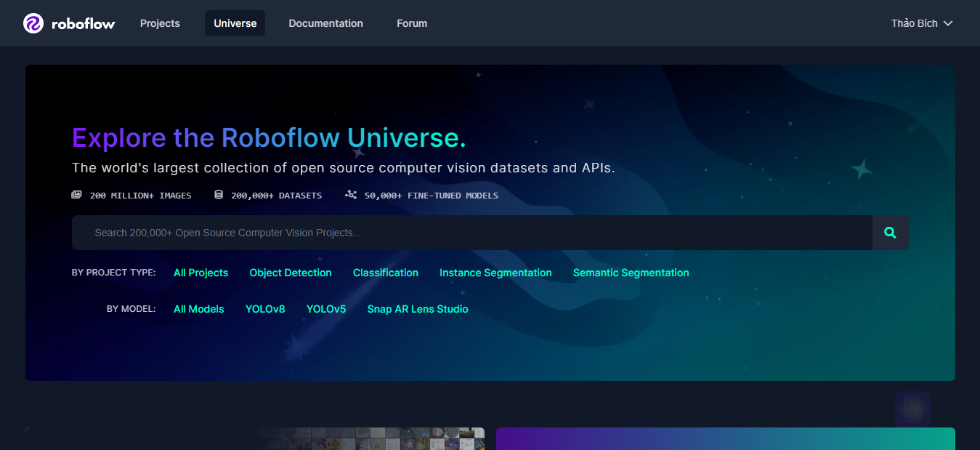Click the "BY MODEL:" label
This screenshot has height=450, width=980.
pos(131,309)
